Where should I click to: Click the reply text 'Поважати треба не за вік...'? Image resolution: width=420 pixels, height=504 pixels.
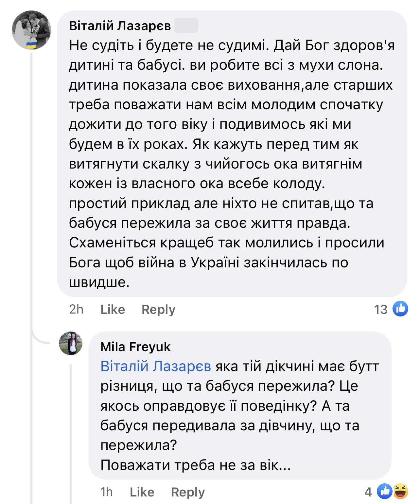[196, 465]
